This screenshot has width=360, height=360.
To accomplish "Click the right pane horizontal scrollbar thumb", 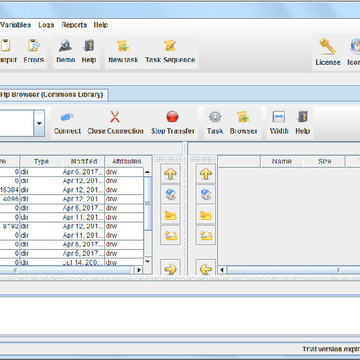I will pyautogui.click(x=293, y=270).
